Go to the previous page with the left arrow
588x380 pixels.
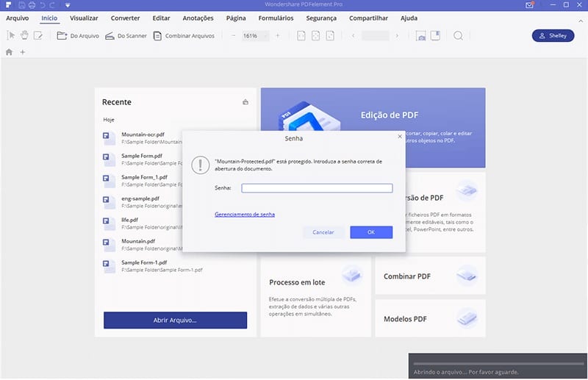353,35
